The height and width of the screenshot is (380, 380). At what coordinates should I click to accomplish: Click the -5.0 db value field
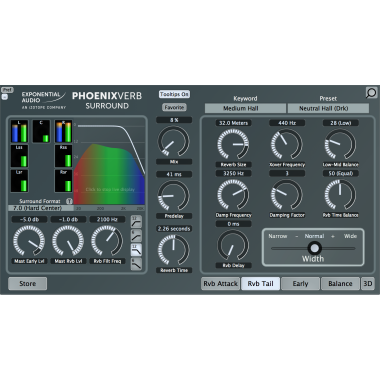click(x=29, y=219)
